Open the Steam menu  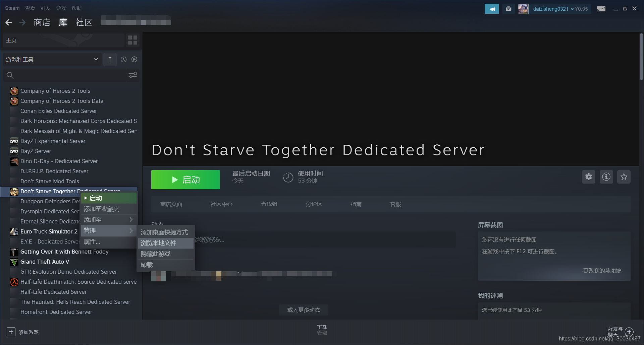pos(12,8)
